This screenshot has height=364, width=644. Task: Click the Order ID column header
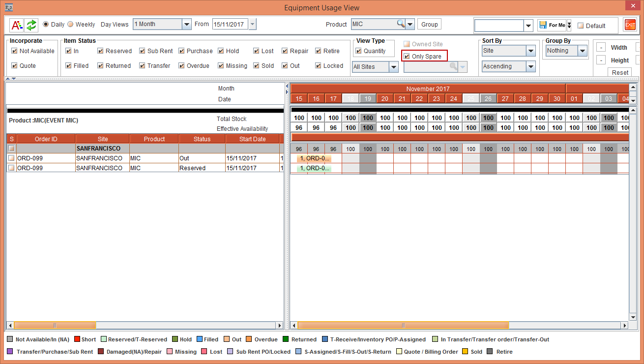pos(46,139)
